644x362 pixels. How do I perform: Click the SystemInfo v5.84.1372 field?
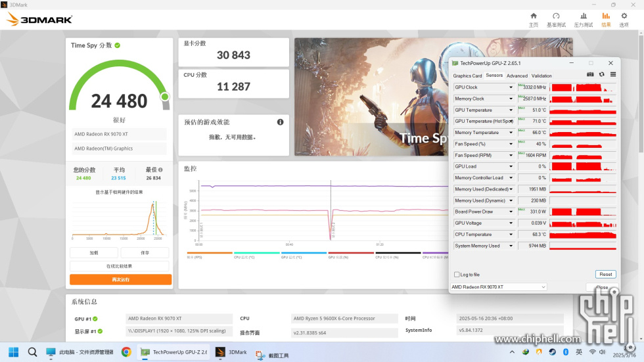pyautogui.click(x=510, y=330)
